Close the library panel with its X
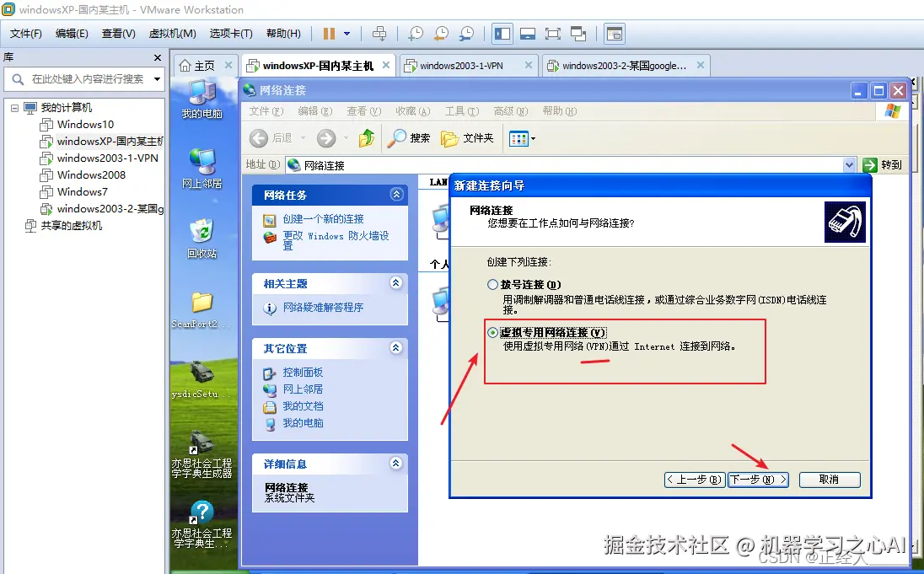The height and width of the screenshot is (574, 924). pyautogui.click(x=158, y=57)
